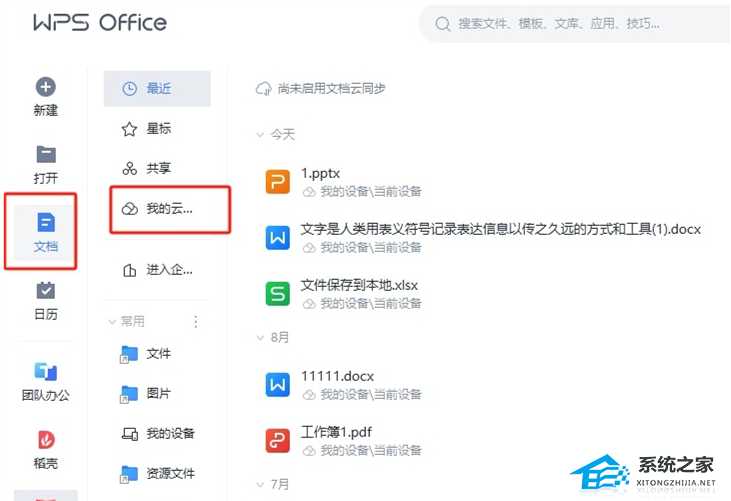731x501 pixels.
Task: Switch to the 星标 list
Action: [157, 129]
